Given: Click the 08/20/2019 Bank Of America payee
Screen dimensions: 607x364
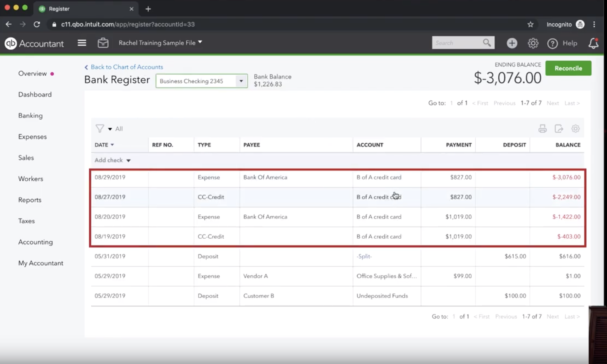Looking at the screenshot, I should tap(265, 217).
